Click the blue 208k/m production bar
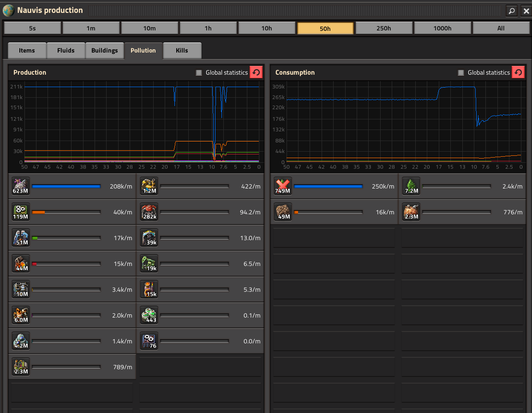This screenshot has height=413, width=532. tap(66, 186)
